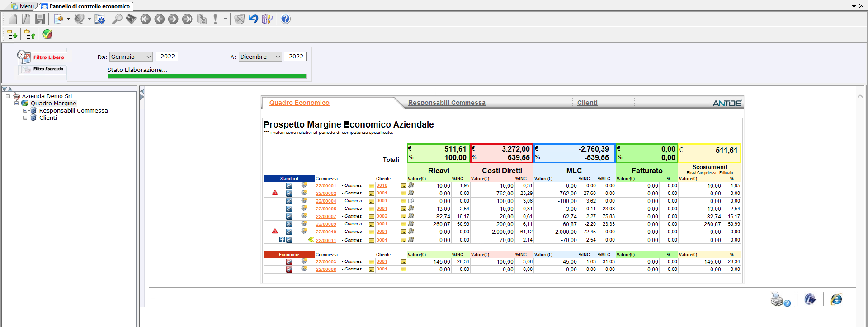Click the exit door toolbar icon

[x=267, y=19]
